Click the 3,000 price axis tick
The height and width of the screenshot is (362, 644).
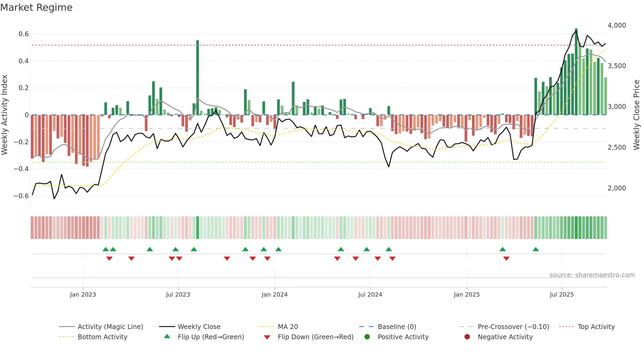(617, 106)
